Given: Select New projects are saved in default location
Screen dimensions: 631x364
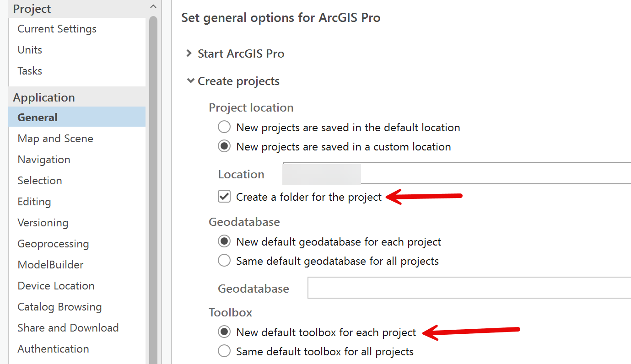Looking at the screenshot, I should (224, 127).
